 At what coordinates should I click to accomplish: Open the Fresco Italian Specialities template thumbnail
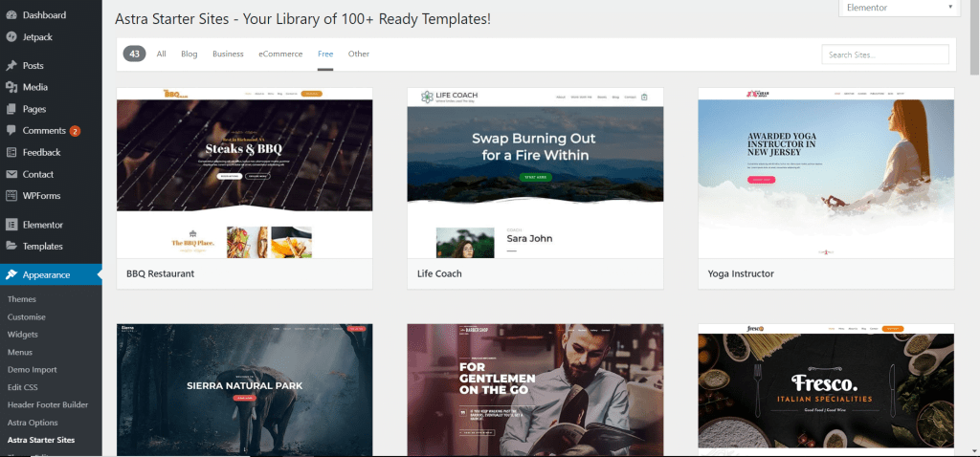826,389
